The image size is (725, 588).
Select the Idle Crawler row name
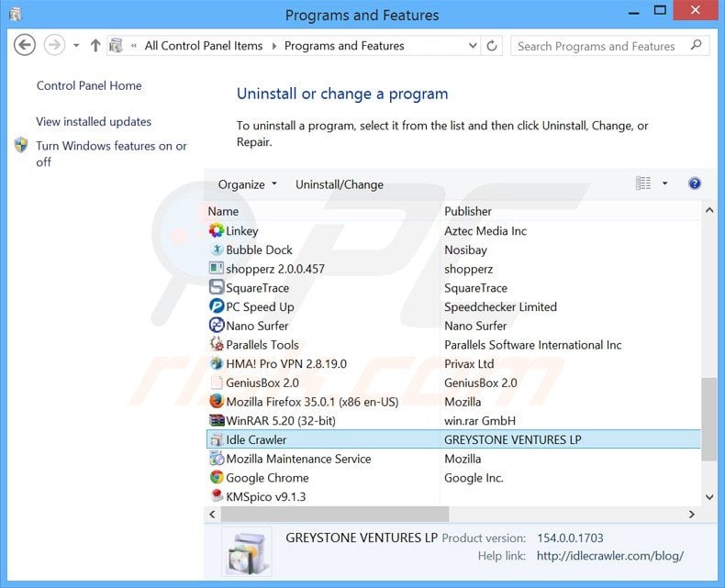click(256, 439)
